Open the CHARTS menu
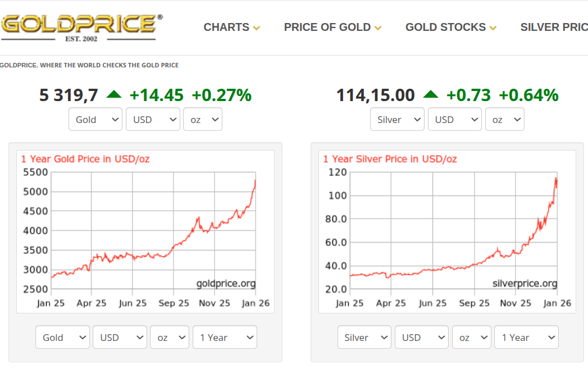 (x=232, y=28)
